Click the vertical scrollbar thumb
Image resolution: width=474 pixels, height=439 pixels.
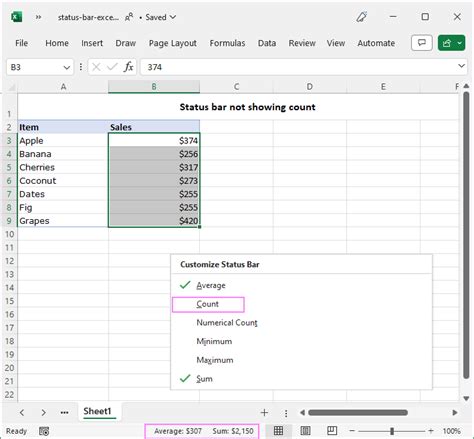(466, 235)
